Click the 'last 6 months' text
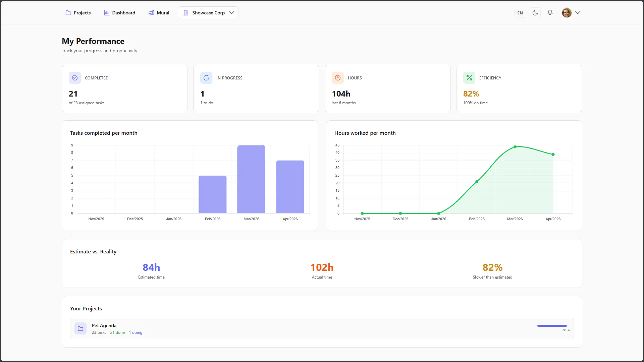 [344, 103]
